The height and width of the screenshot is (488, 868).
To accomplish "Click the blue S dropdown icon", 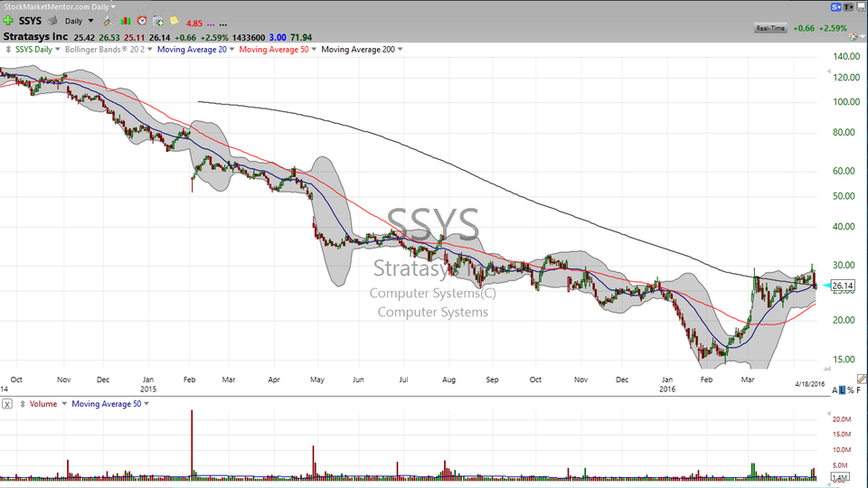I will pyautogui.click(x=835, y=6).
